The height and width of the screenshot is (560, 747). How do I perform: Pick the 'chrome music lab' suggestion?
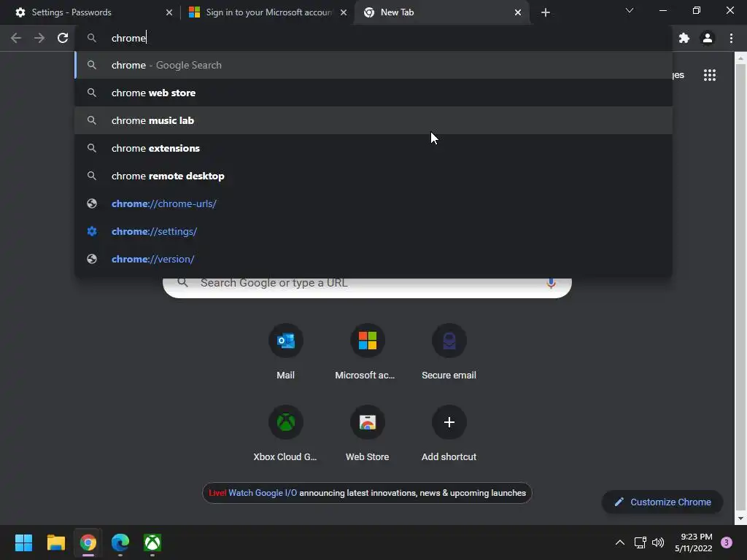[373, 120]
